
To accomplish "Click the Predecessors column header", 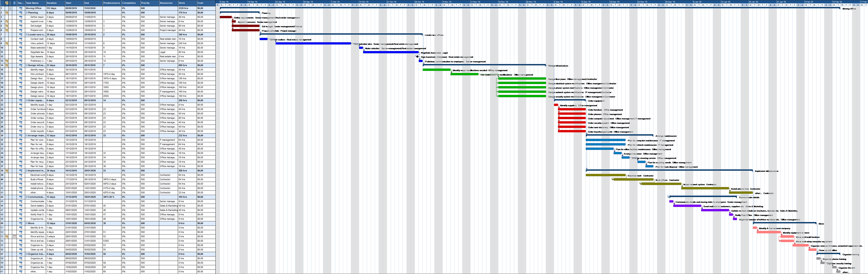I will tap(112, 3).
